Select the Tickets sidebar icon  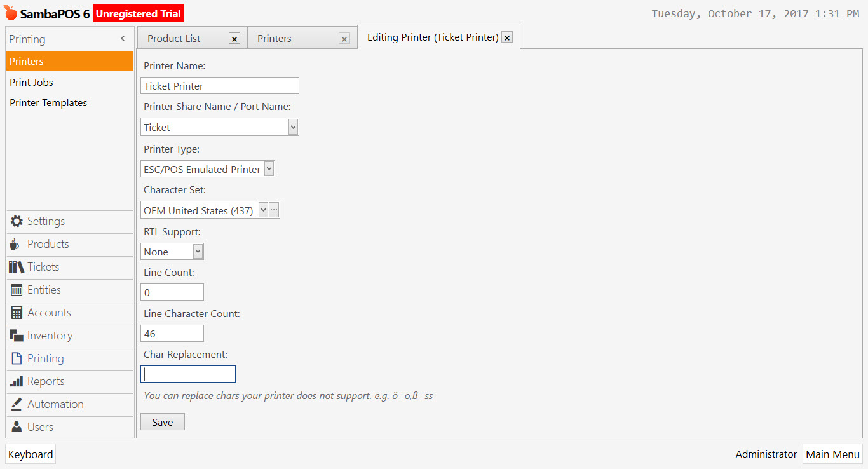click(x=43, y=267)
